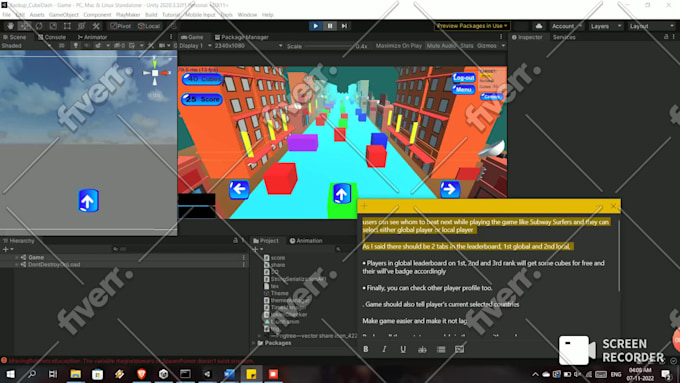Viewport: 680px width, 383px height.
Task: Click Underline in the sticky note
Action: (x=403, y=349)
